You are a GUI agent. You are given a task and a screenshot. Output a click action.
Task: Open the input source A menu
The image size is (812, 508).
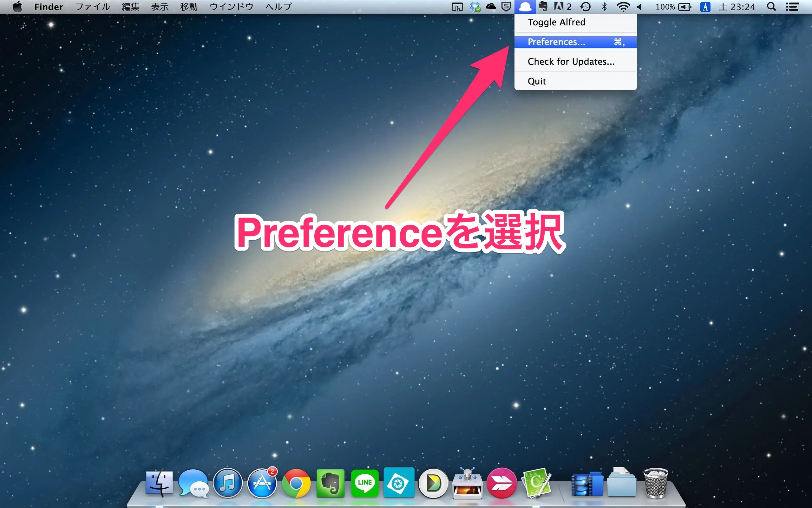click(x=705, y=7)
